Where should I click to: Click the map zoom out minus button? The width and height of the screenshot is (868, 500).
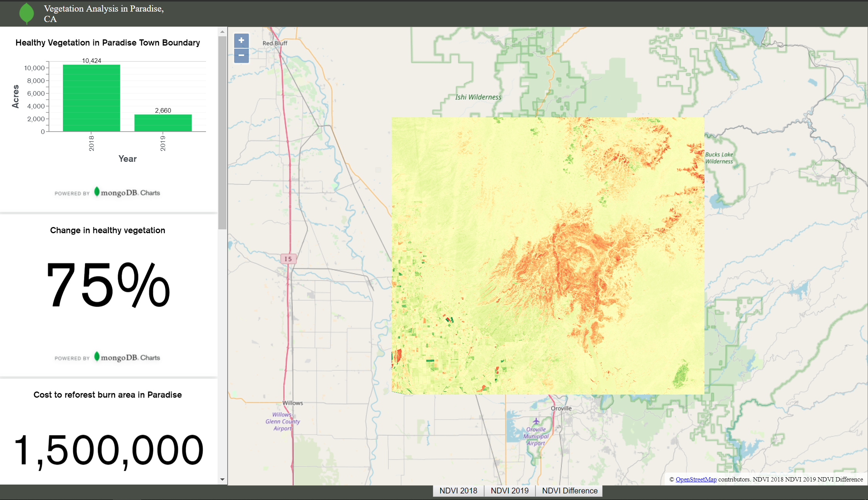pyautogui.click(x=241, y=56)
